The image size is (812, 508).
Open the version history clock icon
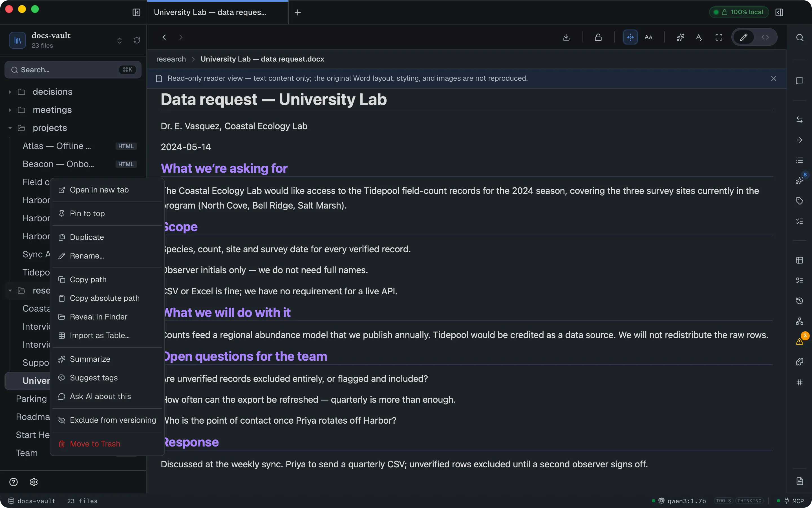800,301
